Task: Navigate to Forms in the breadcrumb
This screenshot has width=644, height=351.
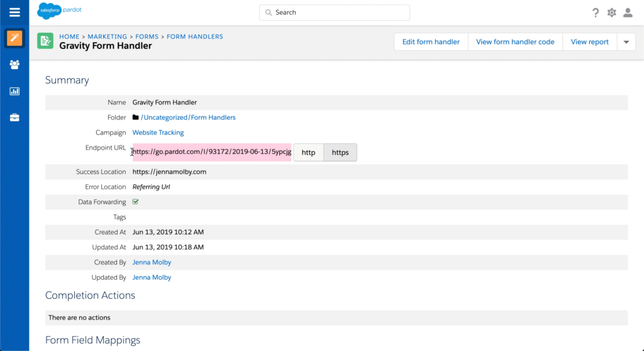Action: pyautogui.click(x=147, y=37)
